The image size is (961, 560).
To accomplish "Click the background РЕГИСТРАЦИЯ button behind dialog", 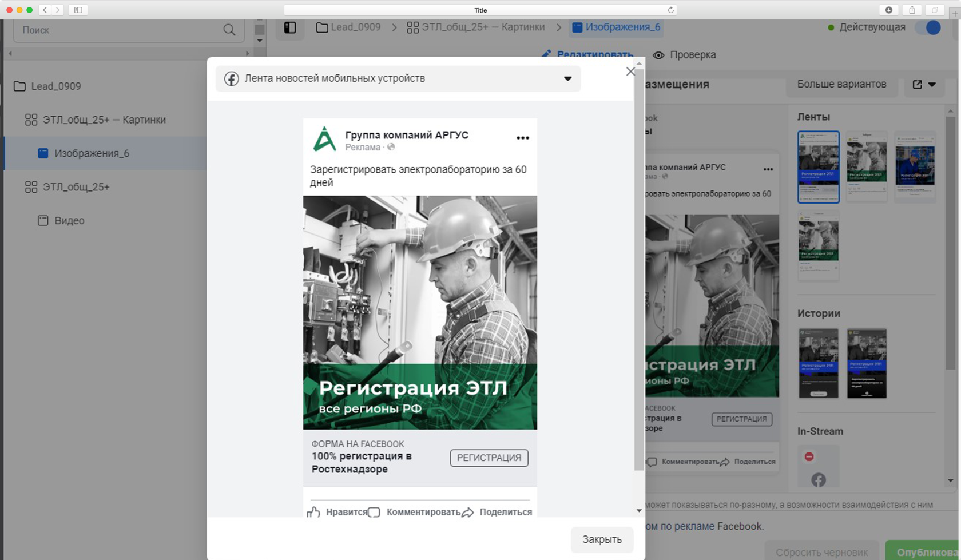I will pyautogui.click(x=742, y=419).
